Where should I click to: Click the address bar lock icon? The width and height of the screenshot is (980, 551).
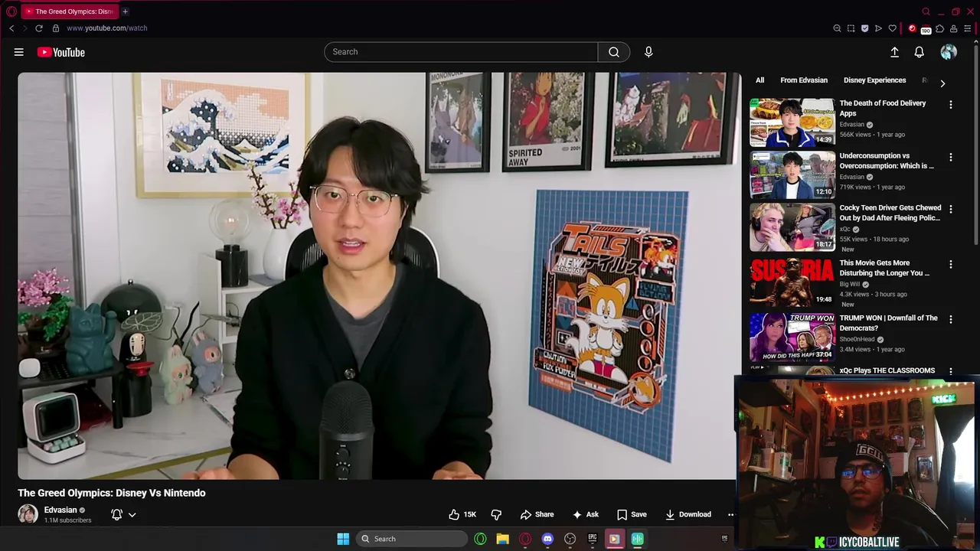tap(55, 28)
